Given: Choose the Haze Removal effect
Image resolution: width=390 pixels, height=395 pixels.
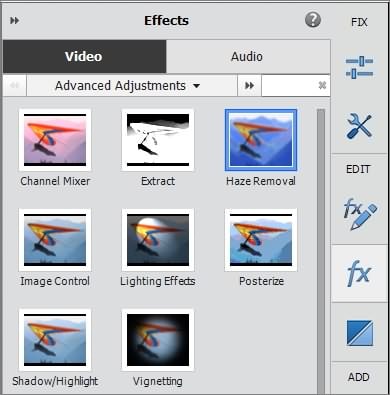Looking at the screenshot, I should tap(261, 140).
